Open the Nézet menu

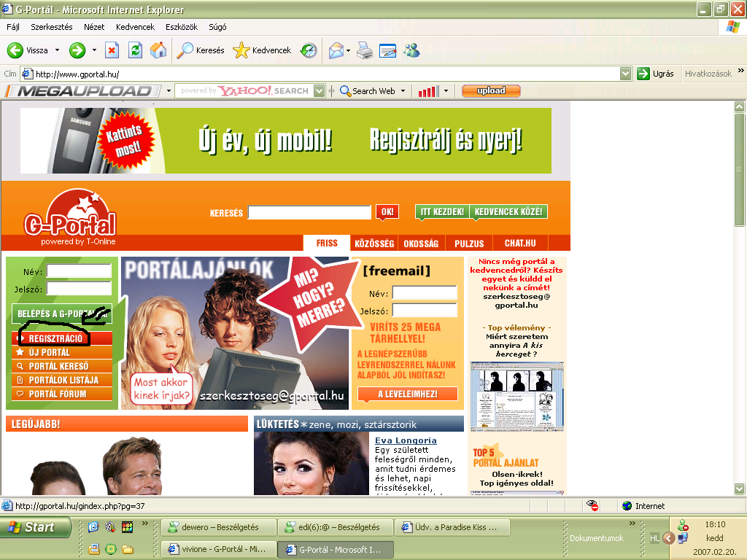[x=94, y=27]
